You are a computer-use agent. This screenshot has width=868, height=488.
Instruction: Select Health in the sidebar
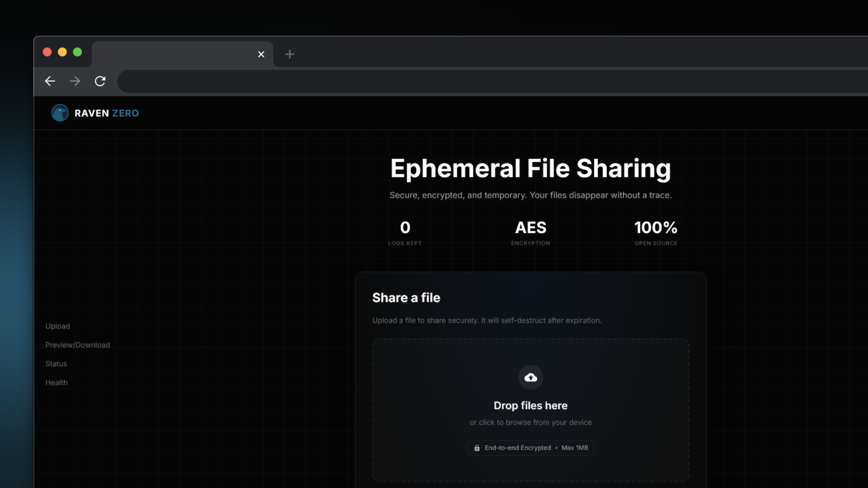[x=57, y=383]
